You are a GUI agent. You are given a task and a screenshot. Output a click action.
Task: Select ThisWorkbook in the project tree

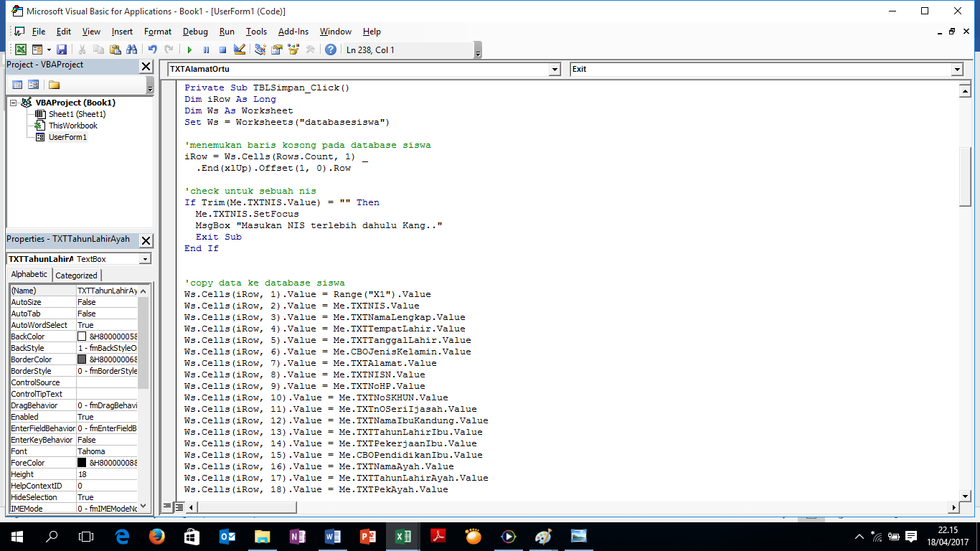72,126
